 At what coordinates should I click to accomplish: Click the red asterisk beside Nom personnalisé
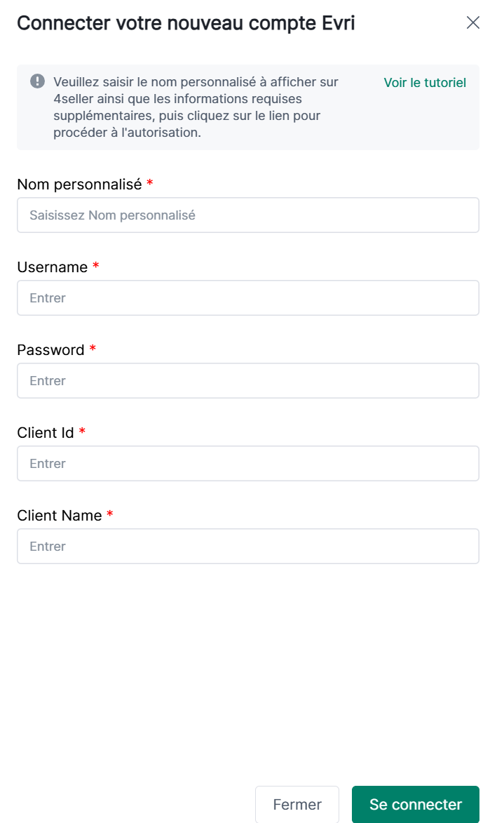(150, 184)
